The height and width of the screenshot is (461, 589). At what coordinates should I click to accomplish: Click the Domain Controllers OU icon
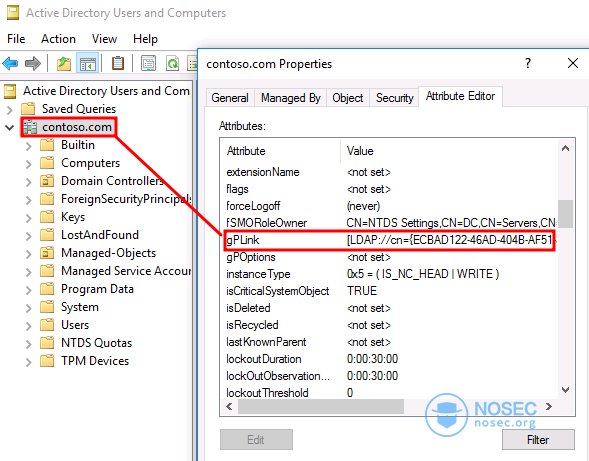coord(47,181)
